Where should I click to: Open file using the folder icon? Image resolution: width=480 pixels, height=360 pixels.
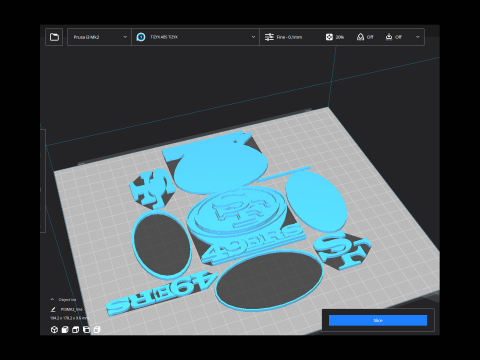click(x=54, y=37)
